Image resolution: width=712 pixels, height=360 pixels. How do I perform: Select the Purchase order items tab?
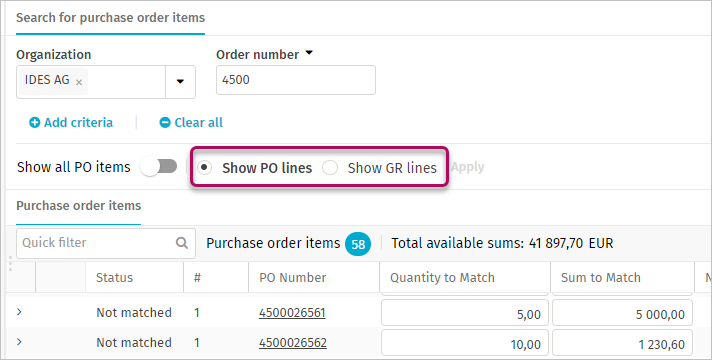click(x=79, y=206)
